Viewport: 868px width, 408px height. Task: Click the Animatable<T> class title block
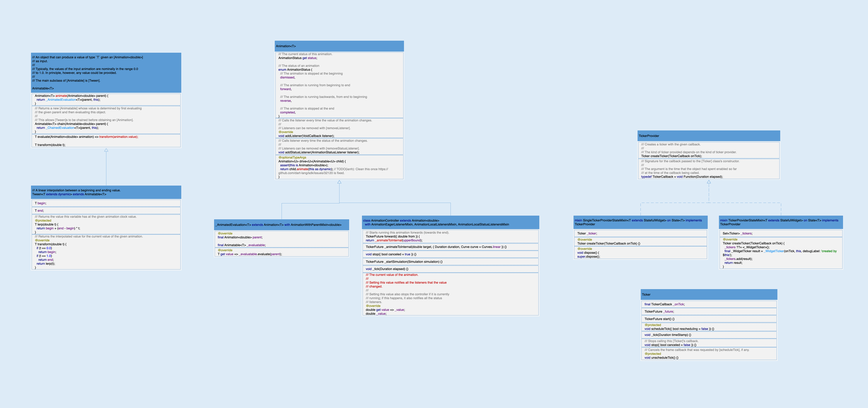click(x=106, y=73)
